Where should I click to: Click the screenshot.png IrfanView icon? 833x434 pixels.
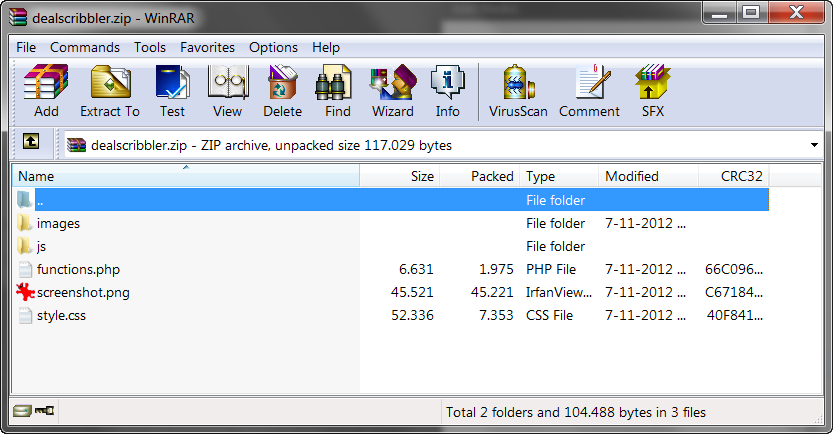point(25,292)
